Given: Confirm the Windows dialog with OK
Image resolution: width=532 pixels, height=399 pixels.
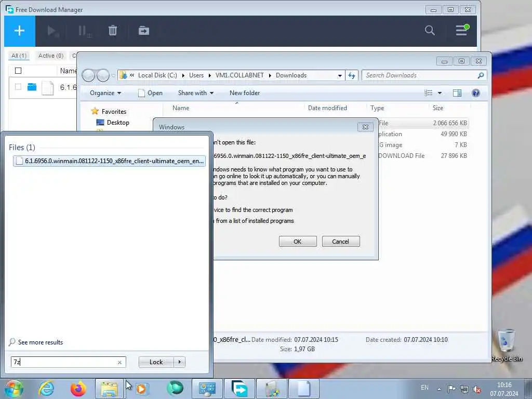Looking at the screenshot, I should coord(298,241).
